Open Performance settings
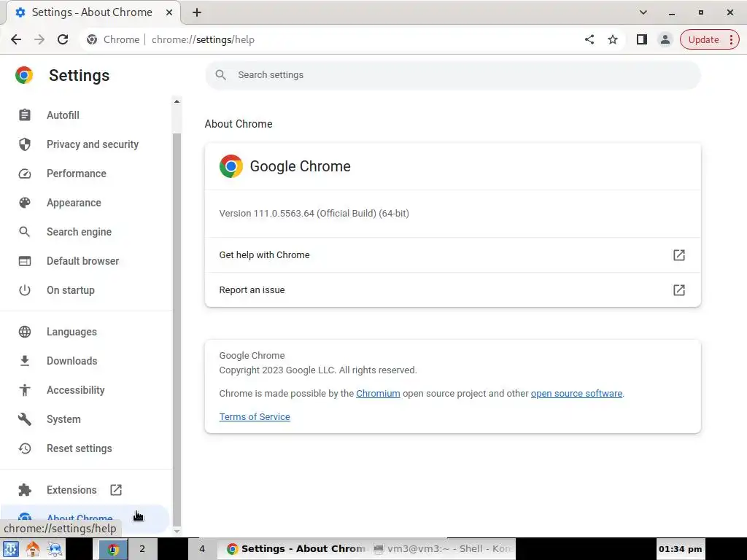Image resolution: width=747 pixels, height=560 pixels. [x=76, y=174]
